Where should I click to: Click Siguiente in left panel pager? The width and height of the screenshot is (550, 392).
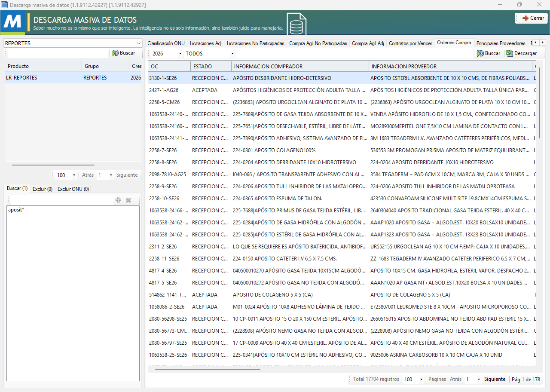click(x=127, y=175)
